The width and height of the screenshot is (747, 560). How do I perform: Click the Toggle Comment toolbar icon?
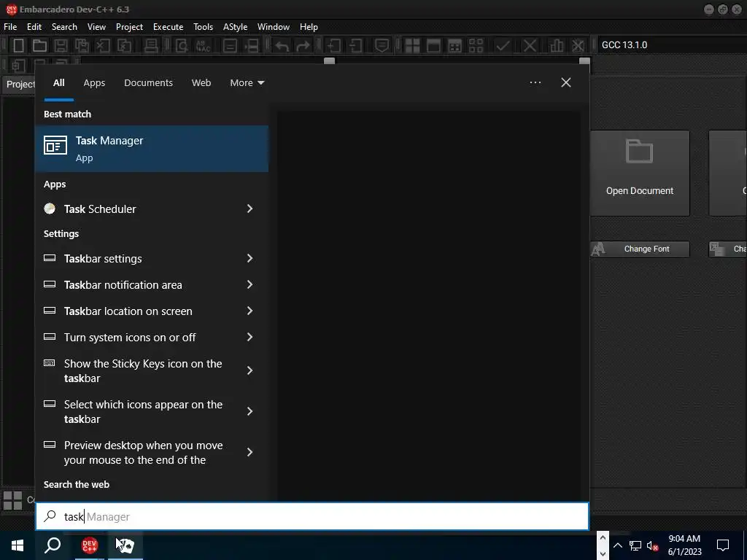(382, 46)
